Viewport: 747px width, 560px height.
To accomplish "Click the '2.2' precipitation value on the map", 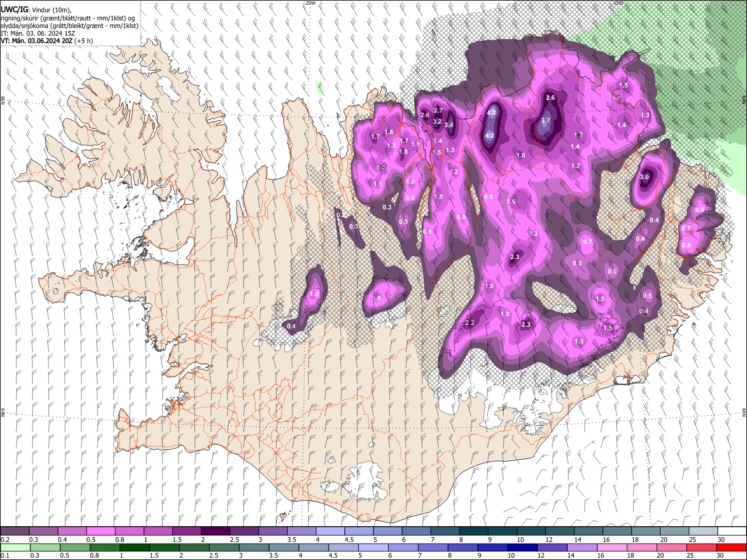I will (x=470, y=323).
